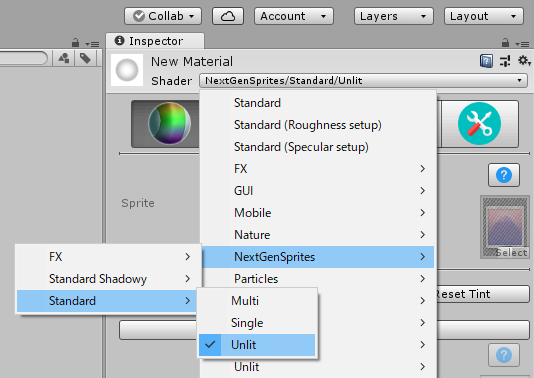
Task: Click the material presets slider icon
Action: click(505, 61)
